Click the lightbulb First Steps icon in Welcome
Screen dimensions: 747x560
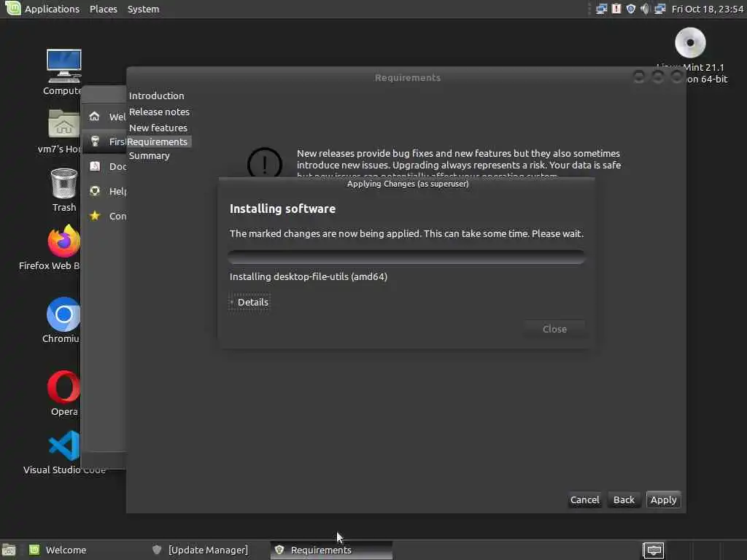[x=95, y=141]
